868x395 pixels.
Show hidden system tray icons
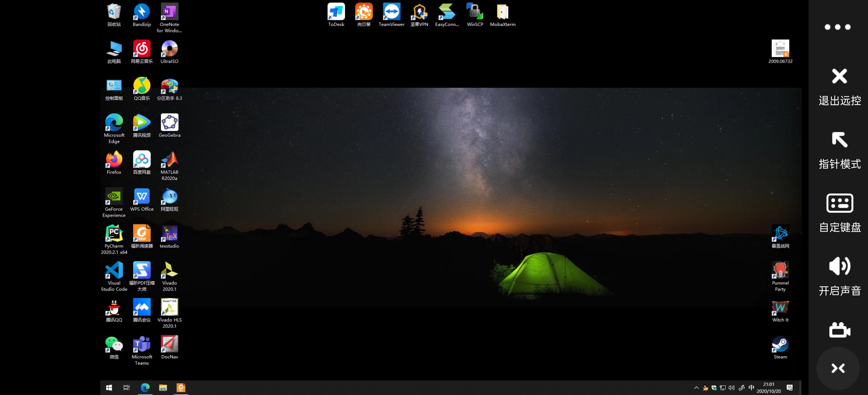click(x=696, y=388)
